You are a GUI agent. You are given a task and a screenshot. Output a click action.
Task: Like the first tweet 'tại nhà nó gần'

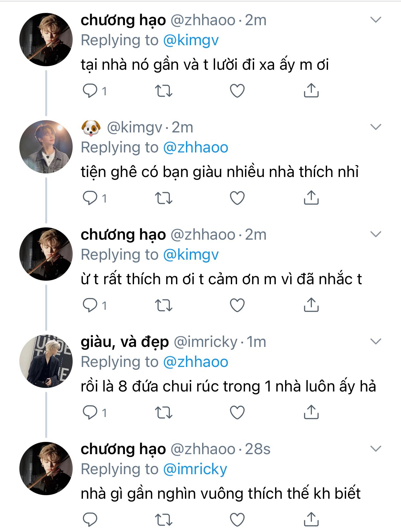click(237, 91)
